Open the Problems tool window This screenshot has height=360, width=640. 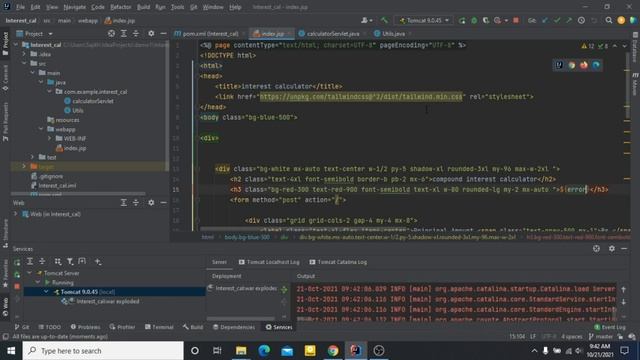click(85, 327)
